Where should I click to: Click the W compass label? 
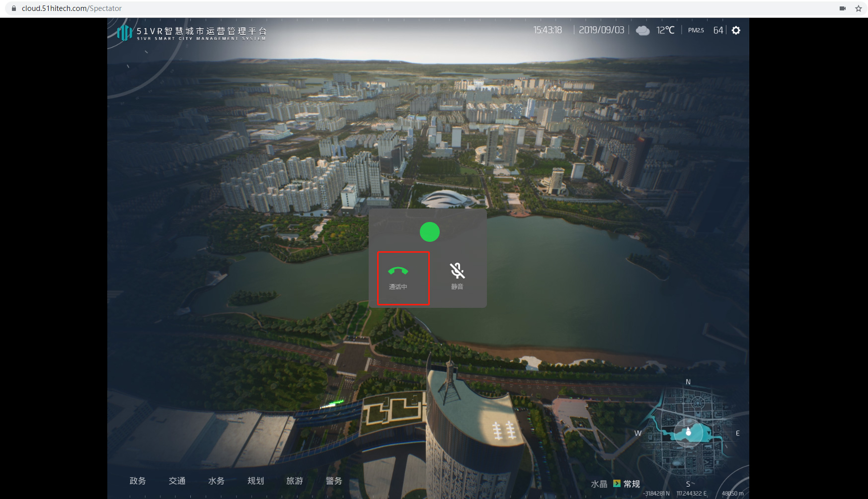pos(638,433)
